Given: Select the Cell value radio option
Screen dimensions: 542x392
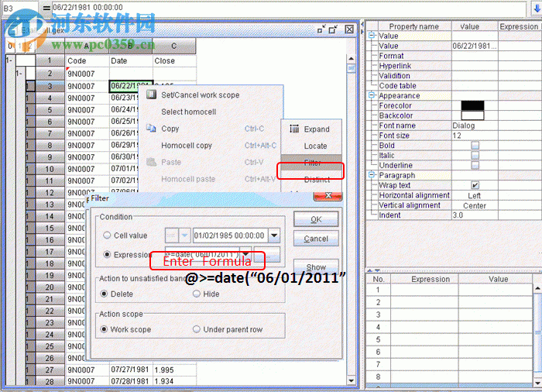Looking at the screenshot, I should point(107,236).
